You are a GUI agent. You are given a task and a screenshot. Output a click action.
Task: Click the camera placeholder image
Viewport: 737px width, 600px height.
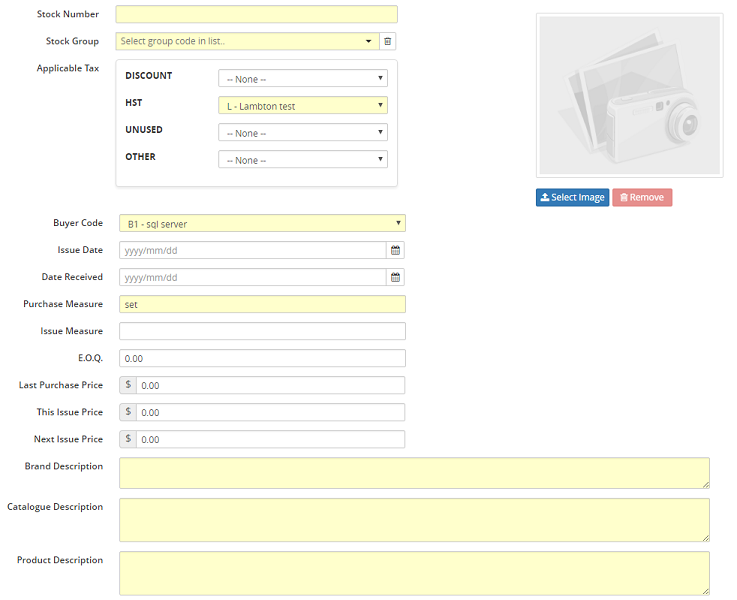click(629, 95)
